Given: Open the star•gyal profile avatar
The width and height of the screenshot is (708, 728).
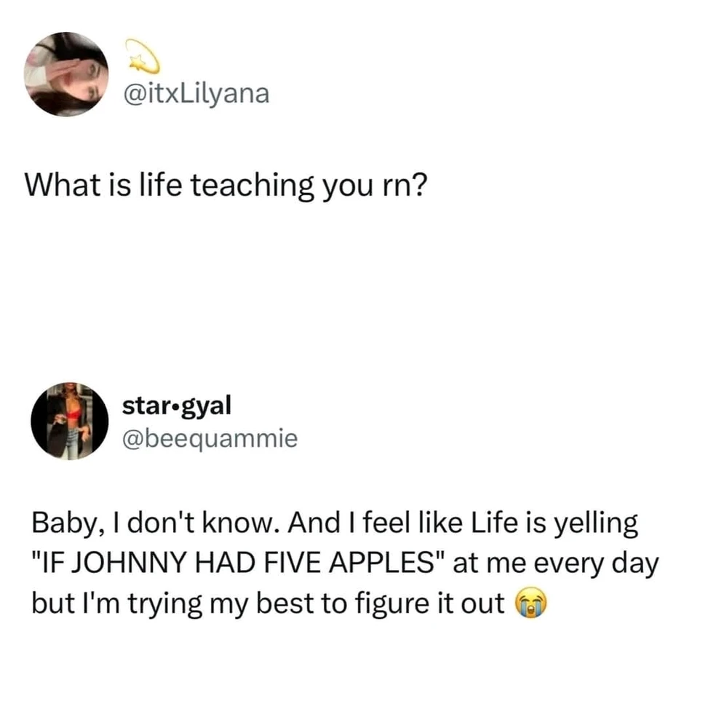Looking at the screenshot, I should [70, 421].
